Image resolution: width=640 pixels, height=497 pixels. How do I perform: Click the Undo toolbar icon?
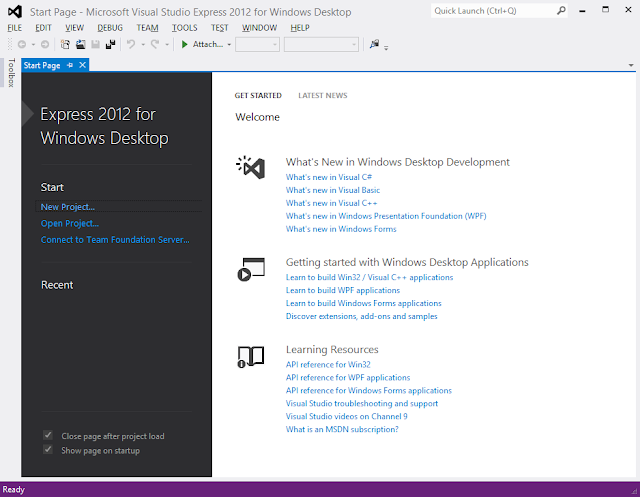click(x=131, y=44)
